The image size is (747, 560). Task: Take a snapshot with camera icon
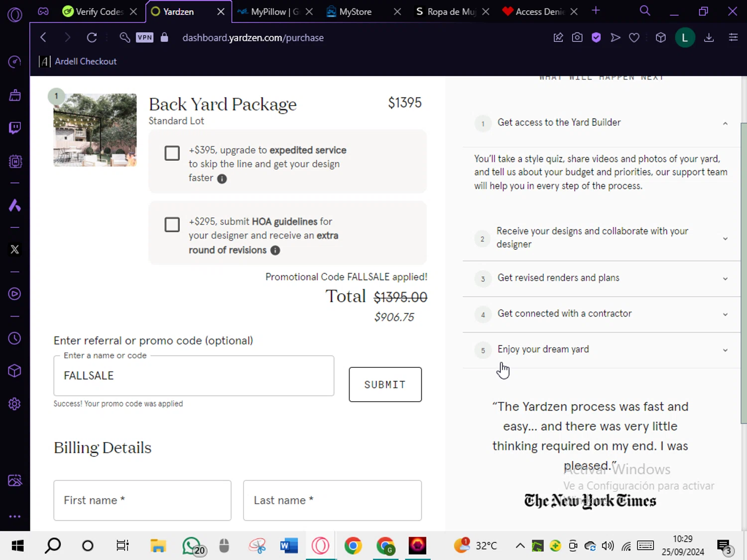point(577,37)
